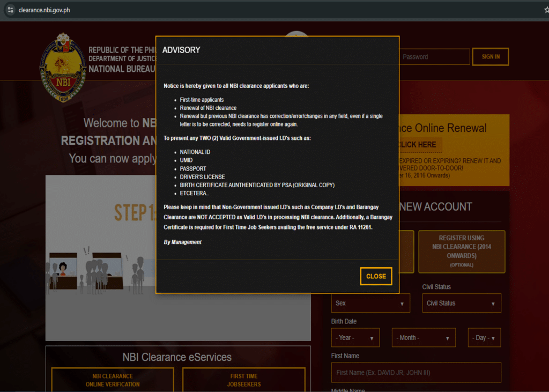Click 'Renewal of NBI clearance' bullet text
This screenshot has height=392, width=549.
pos(208,108)
